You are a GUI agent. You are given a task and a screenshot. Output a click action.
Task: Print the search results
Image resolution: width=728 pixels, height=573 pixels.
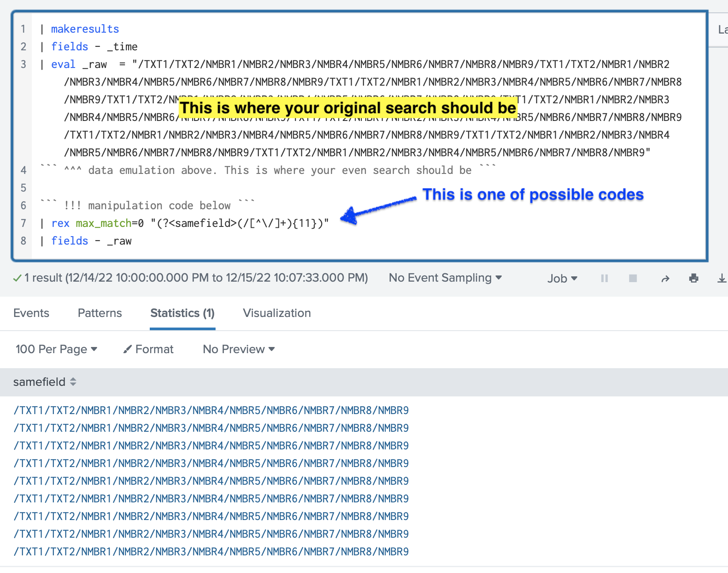tap(694, 278)
